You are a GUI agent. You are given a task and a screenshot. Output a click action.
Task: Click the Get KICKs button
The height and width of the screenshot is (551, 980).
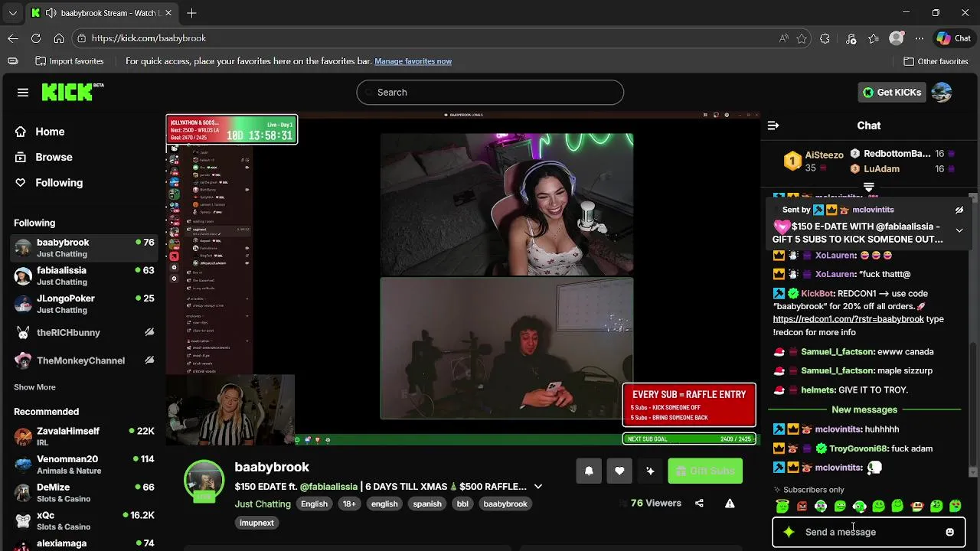click(x=891, y=92)
